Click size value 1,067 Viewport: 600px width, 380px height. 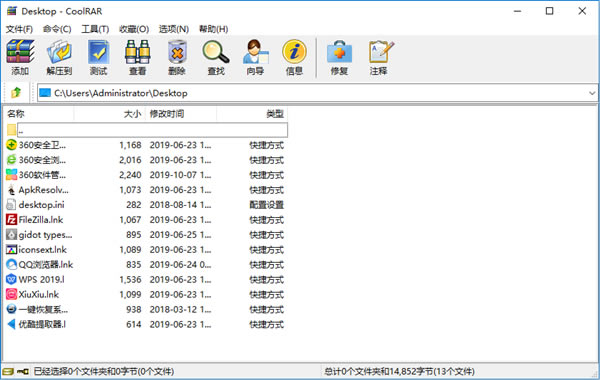coord(130,220)
